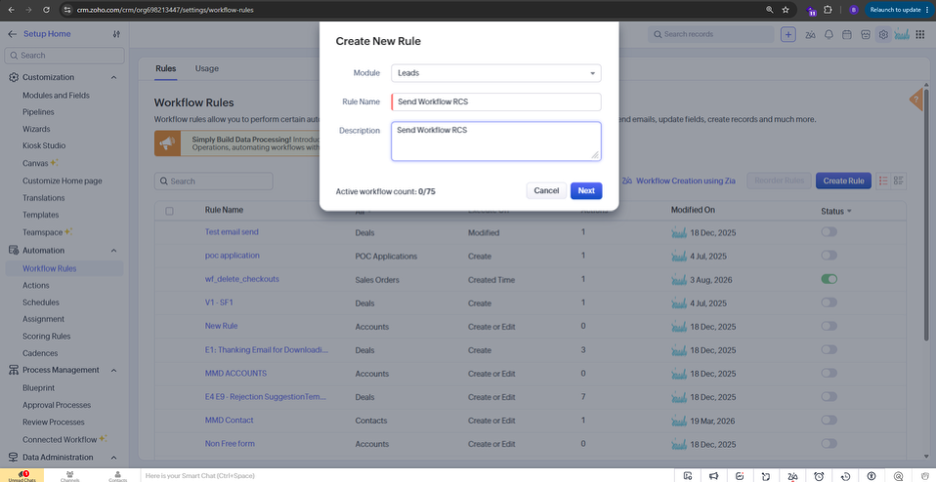Click the Create Rule button

(843, 180)
